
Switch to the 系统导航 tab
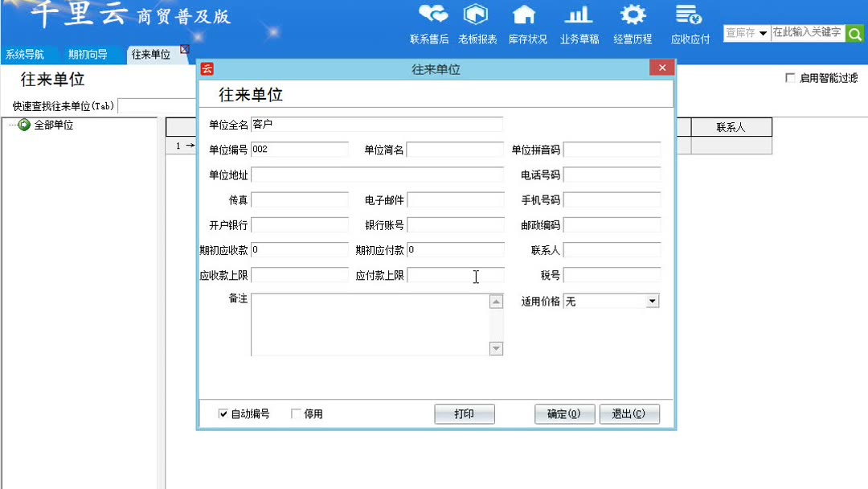click(x=27, y=55)
